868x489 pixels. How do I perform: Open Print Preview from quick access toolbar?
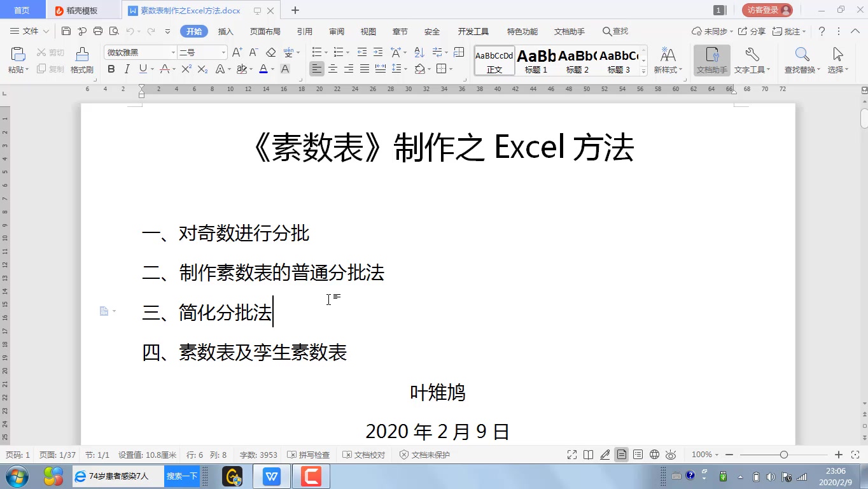(x=114, y=31)
